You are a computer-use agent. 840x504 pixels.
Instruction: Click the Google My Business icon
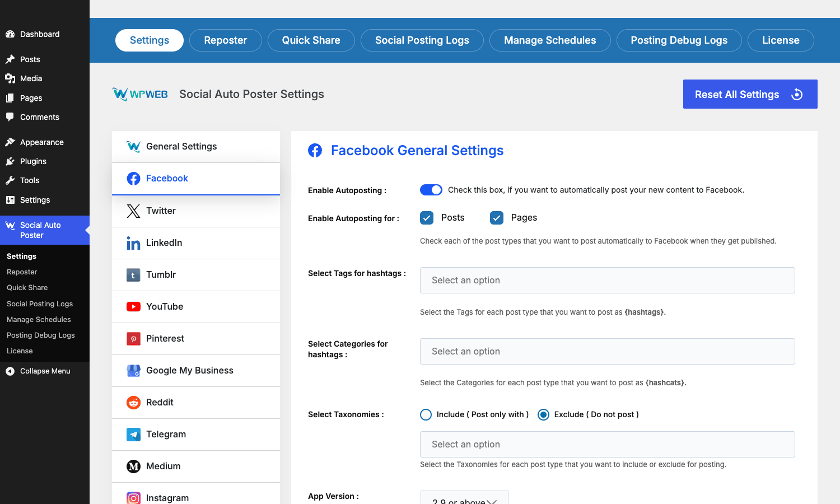[133, 371]
